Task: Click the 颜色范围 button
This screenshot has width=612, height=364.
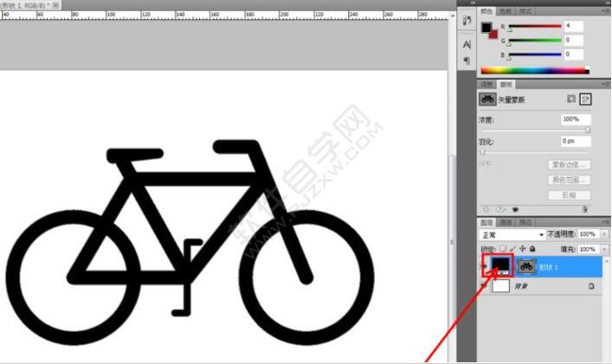Action: (x=569, y=180)
